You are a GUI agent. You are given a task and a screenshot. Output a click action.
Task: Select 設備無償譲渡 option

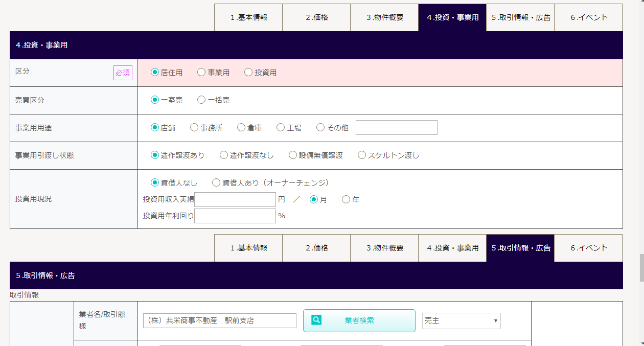[x=293, y=155]
